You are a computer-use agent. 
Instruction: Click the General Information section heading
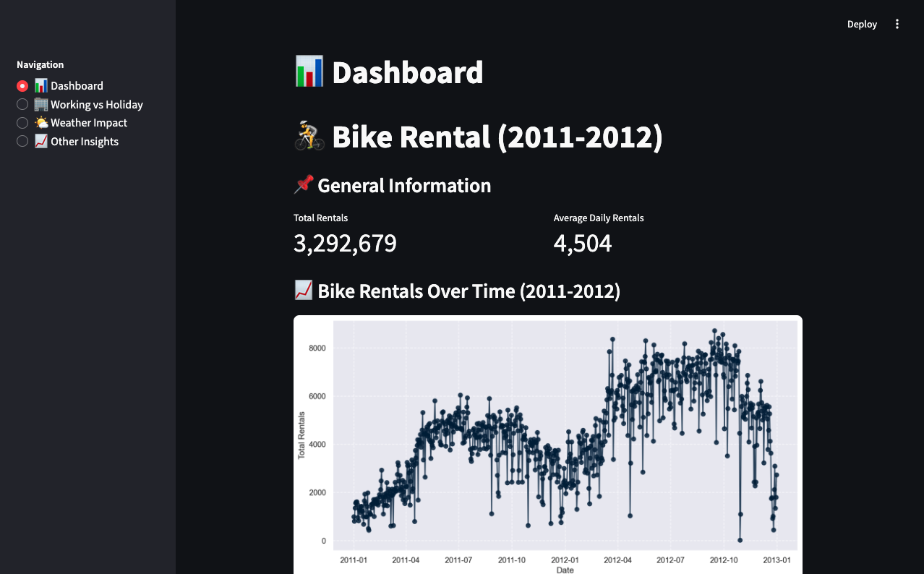[x=403, y=186]
